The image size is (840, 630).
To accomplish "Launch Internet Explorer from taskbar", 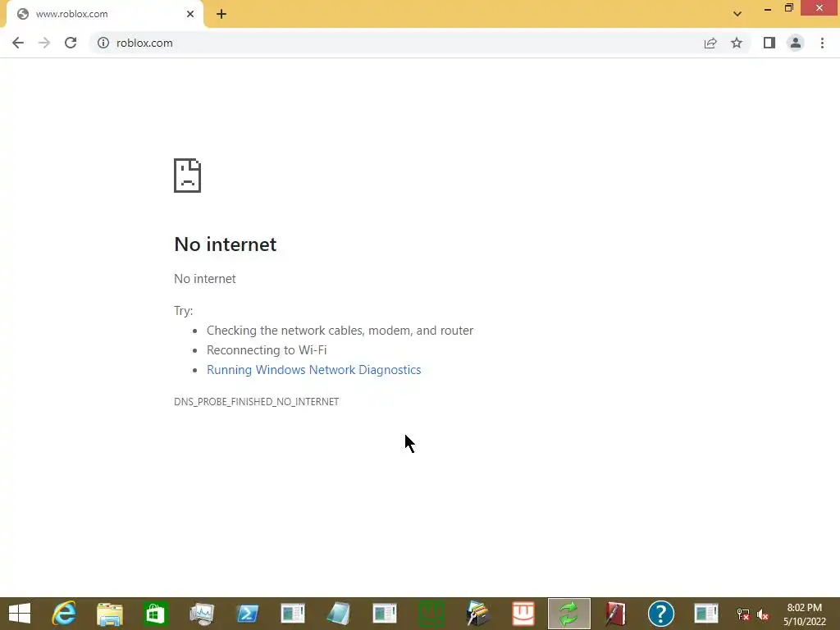I will pyautogui.click(x=64, y=614).
